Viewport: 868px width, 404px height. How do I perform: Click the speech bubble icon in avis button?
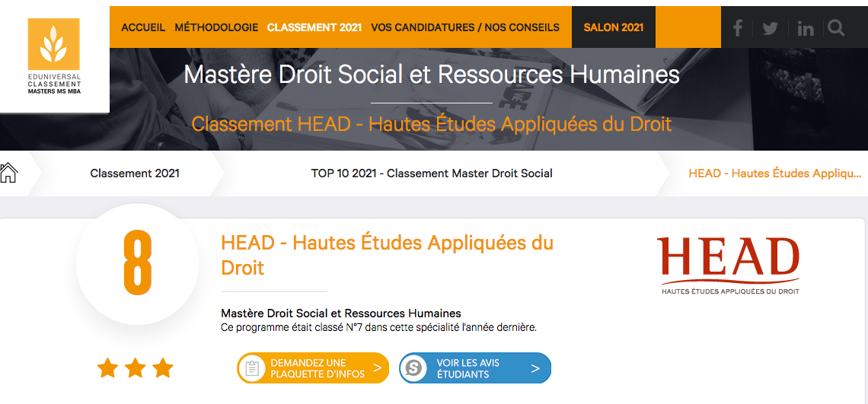click(x=414, y=368)
